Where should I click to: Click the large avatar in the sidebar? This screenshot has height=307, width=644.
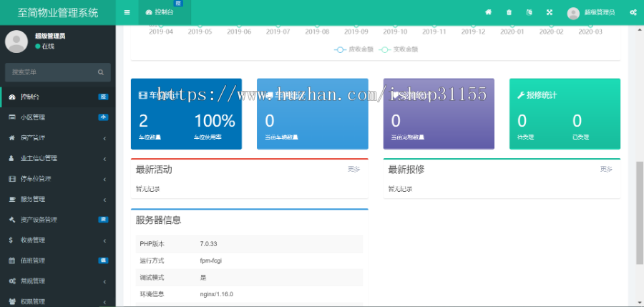coord(16,42)
